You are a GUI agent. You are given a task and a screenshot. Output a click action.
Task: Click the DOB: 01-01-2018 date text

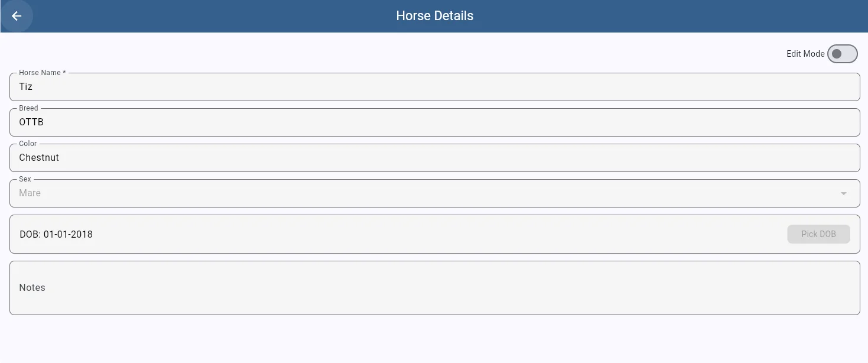(x=56, y=234)
